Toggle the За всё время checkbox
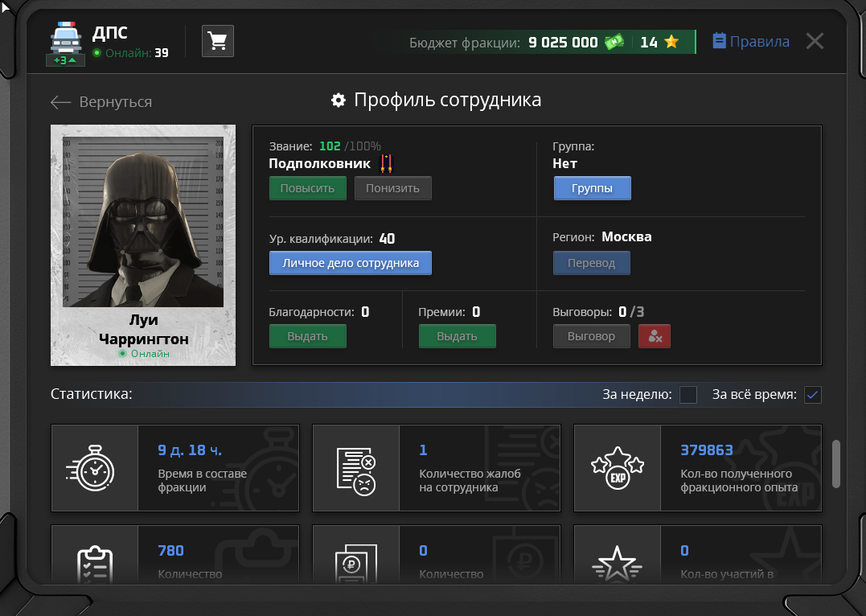Screen dimensions: 866x616 (x=813, y=395)
